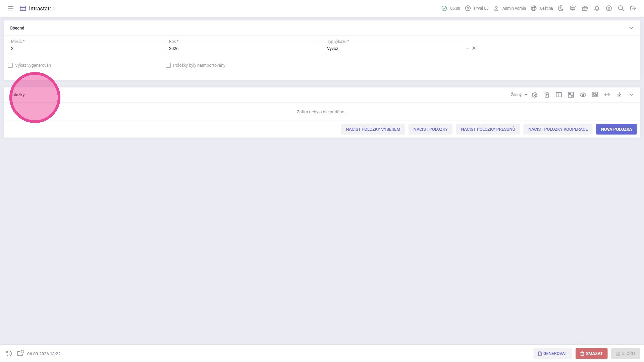Open table settings gear icon
Screen dimensions: 644x362
point(535,95)
